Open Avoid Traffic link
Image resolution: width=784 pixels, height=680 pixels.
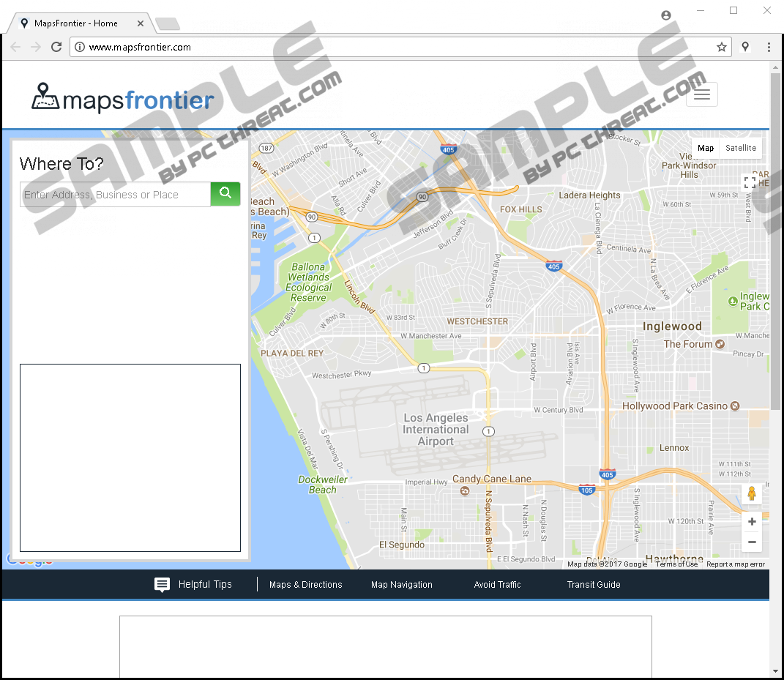coord(498,585)
